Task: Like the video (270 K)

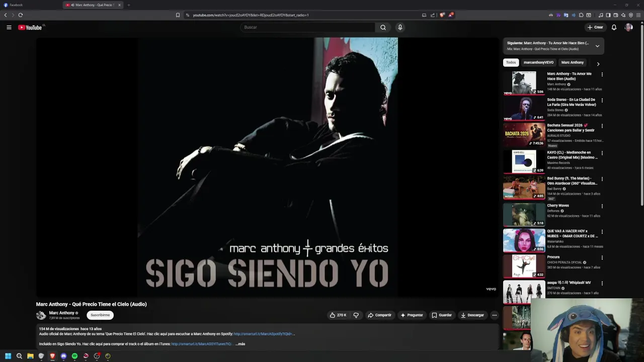Action: coord(338,315)
